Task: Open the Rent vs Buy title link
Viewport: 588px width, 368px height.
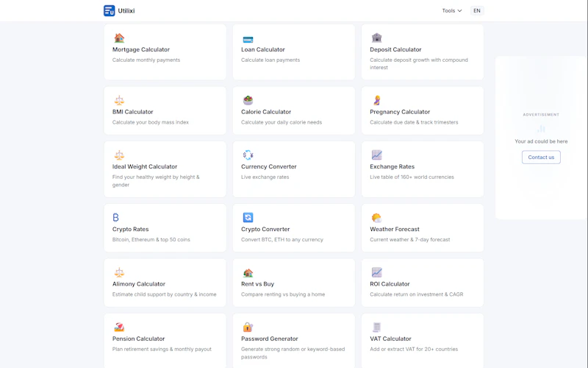Action: (x=258, y=284)
